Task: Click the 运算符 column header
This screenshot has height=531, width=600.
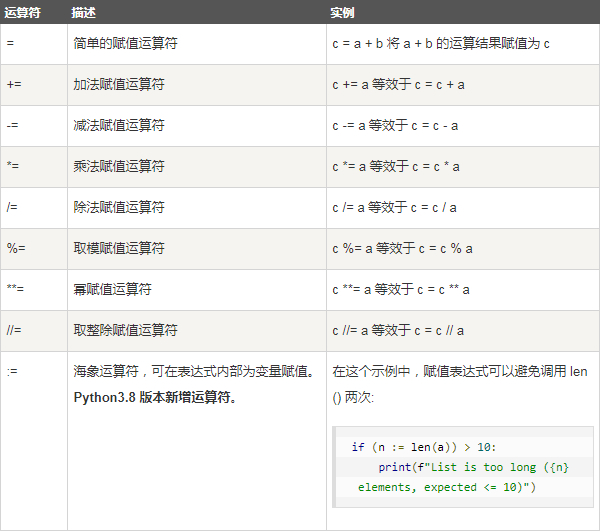Action: [x=21, y=13]
